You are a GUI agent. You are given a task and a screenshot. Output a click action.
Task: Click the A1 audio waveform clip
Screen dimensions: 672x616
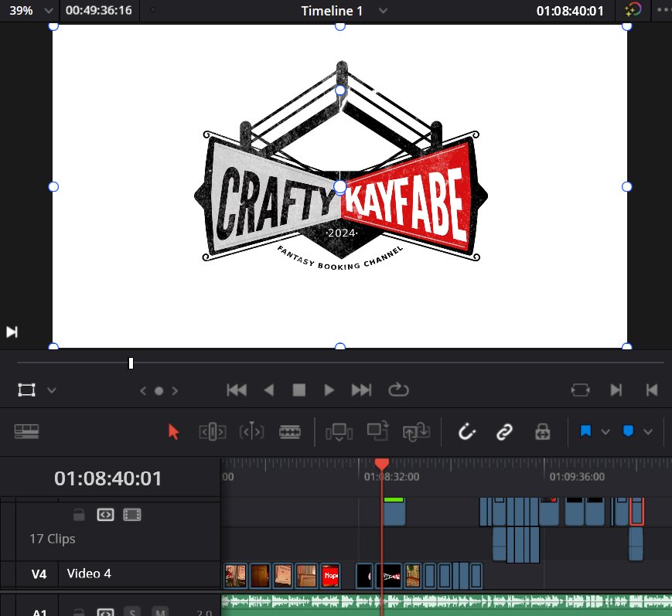coord(446,605)
